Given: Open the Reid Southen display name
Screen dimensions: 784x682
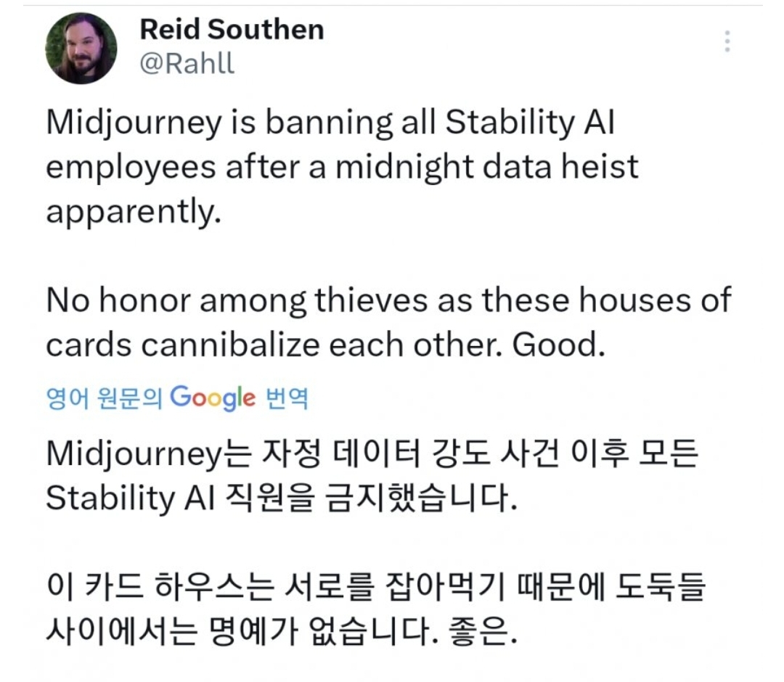Looking at the screenshot, I should coord(232,30).
